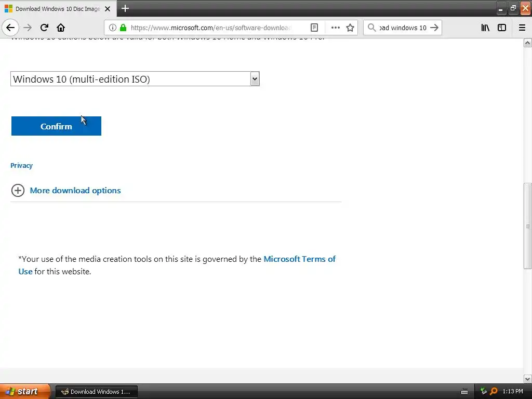
Task: Open the Firefox home page
Action: pos(61,28)
